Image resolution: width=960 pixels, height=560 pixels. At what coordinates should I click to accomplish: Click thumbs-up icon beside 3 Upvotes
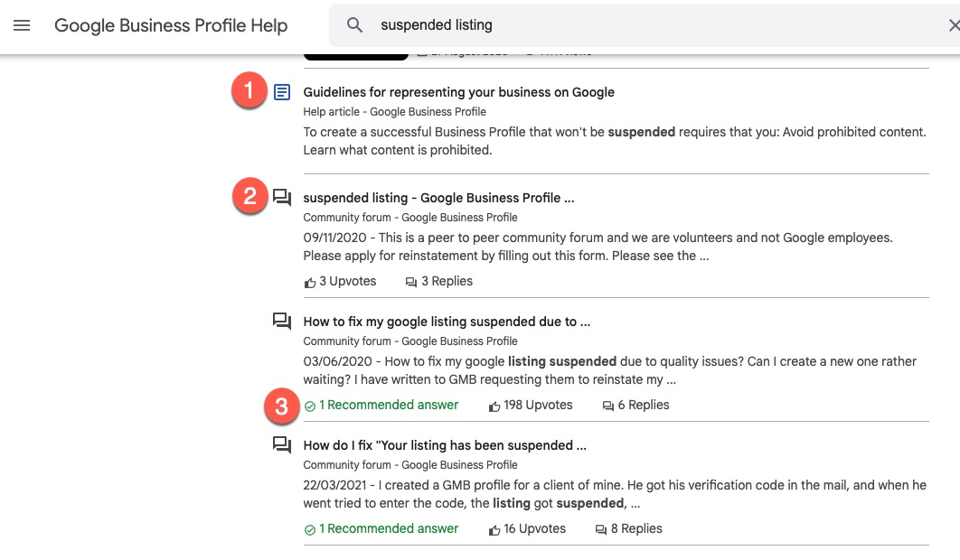click(310, 282)
